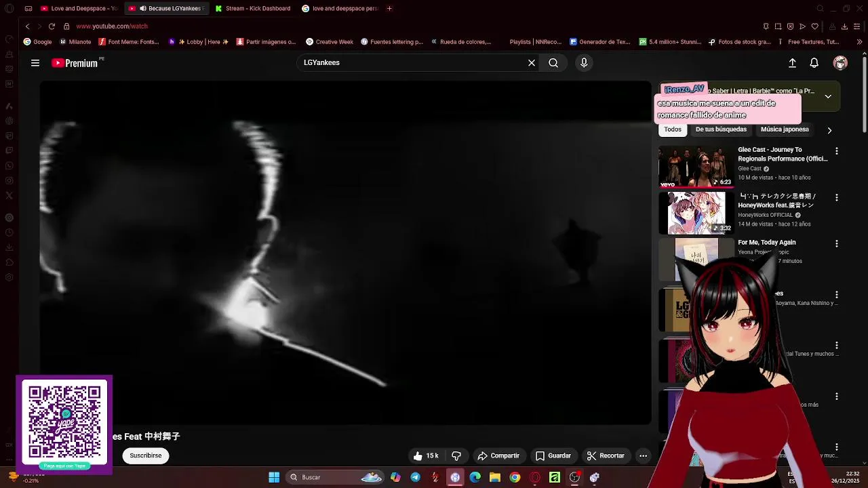Open the YouTube notifications bell
Screen dimensions: 868x488
[814, 63]
